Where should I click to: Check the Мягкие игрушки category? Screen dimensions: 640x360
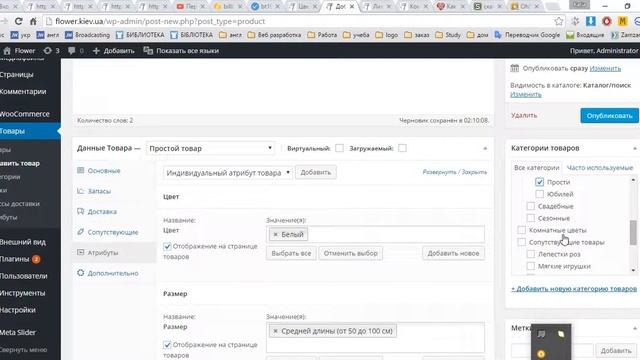(x=531, y=266)
